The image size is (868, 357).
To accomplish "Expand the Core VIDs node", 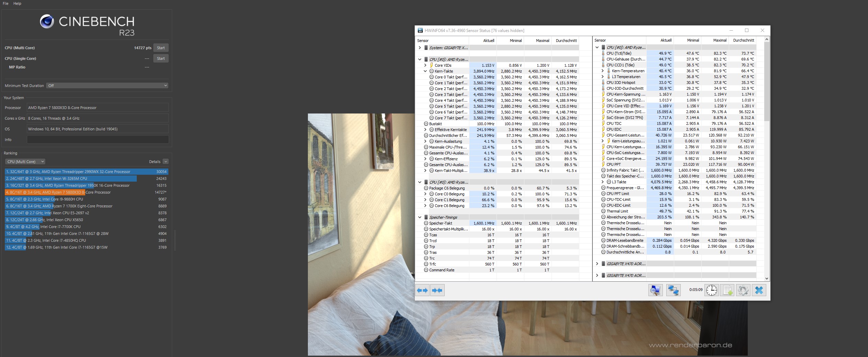I will 425,65.
